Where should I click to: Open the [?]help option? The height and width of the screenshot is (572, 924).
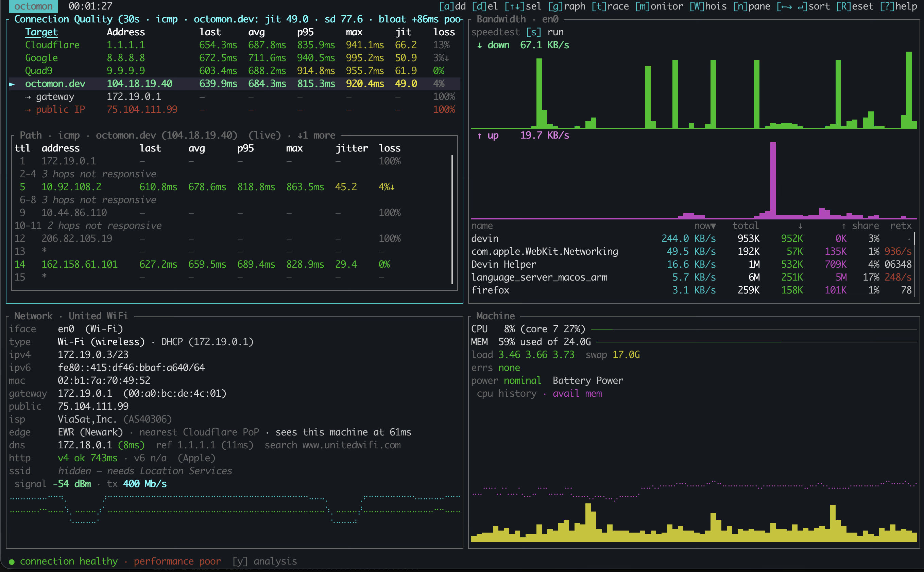(898, 6)
